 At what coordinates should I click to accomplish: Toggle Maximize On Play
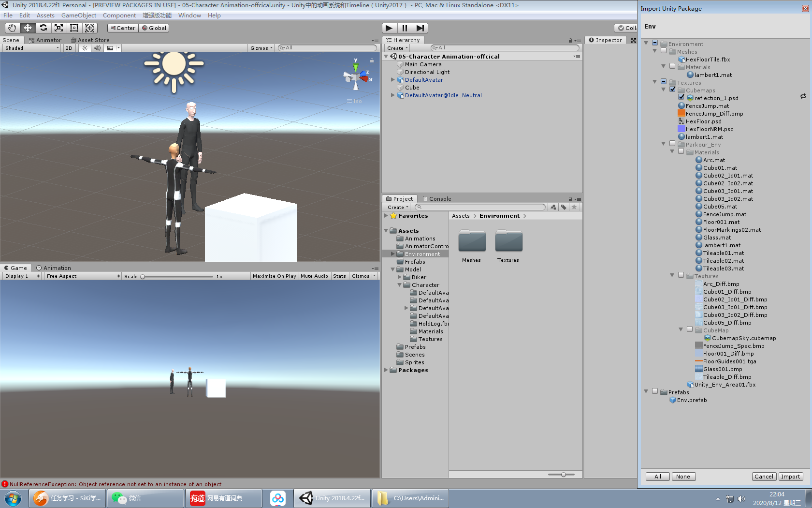coord(274,276)
